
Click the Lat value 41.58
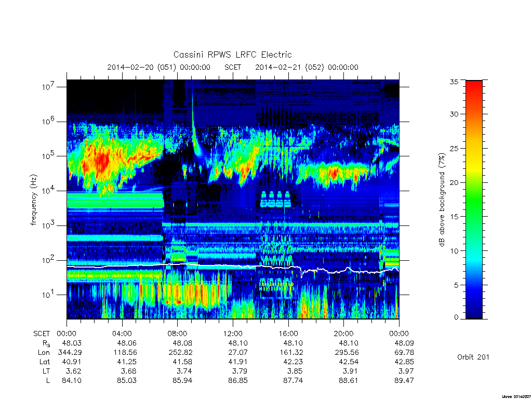pos(182,362)
